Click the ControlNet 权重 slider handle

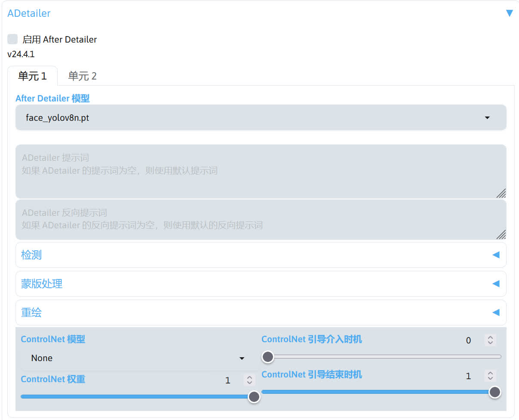[254, 396]
